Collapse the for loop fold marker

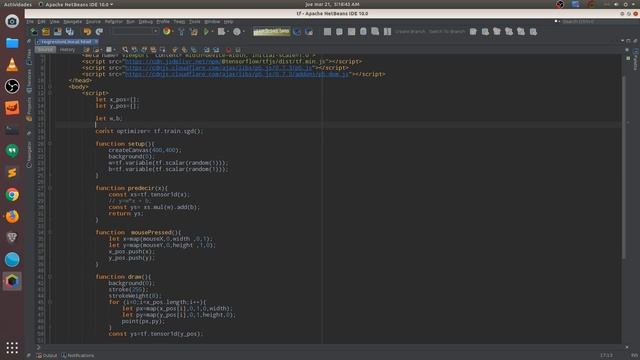tap(50, 302)
